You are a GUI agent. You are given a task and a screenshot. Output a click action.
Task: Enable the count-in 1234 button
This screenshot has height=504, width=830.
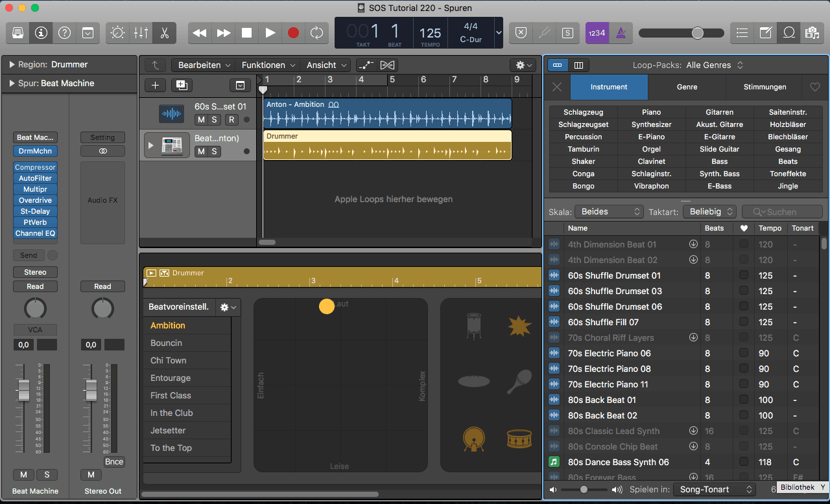pyautogui.click(x=597, y=32)
